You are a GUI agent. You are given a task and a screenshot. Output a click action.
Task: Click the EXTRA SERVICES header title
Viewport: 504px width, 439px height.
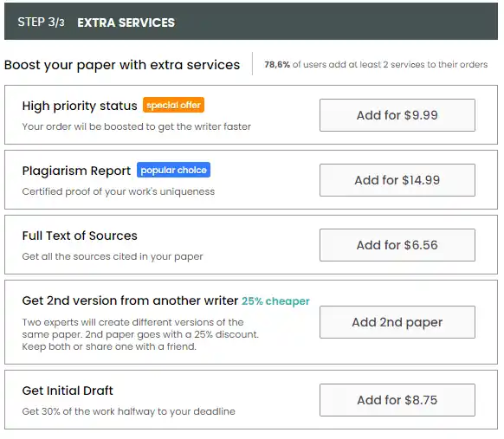126,23
